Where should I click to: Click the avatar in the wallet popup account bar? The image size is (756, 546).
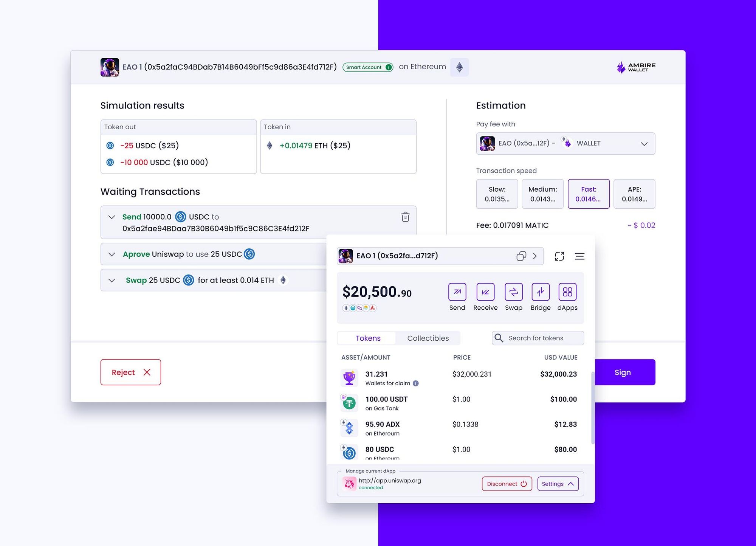click(345, 256)
